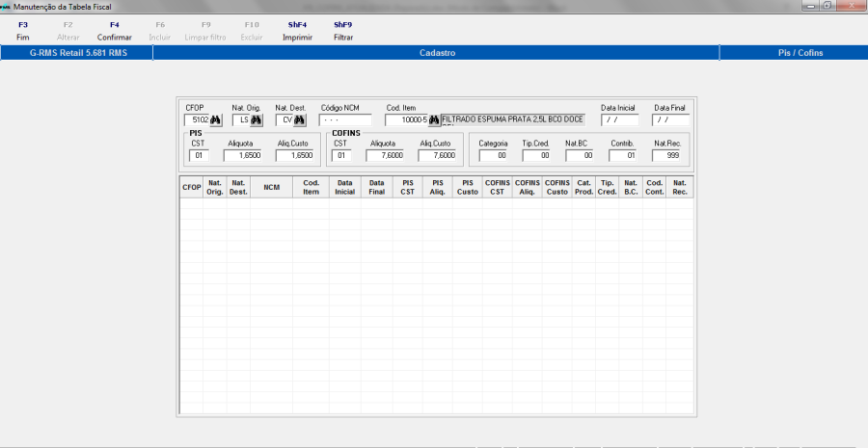Click the CFOP grid column header
Image resolution: width=868 pixels, height=448 pixels.
192,188
